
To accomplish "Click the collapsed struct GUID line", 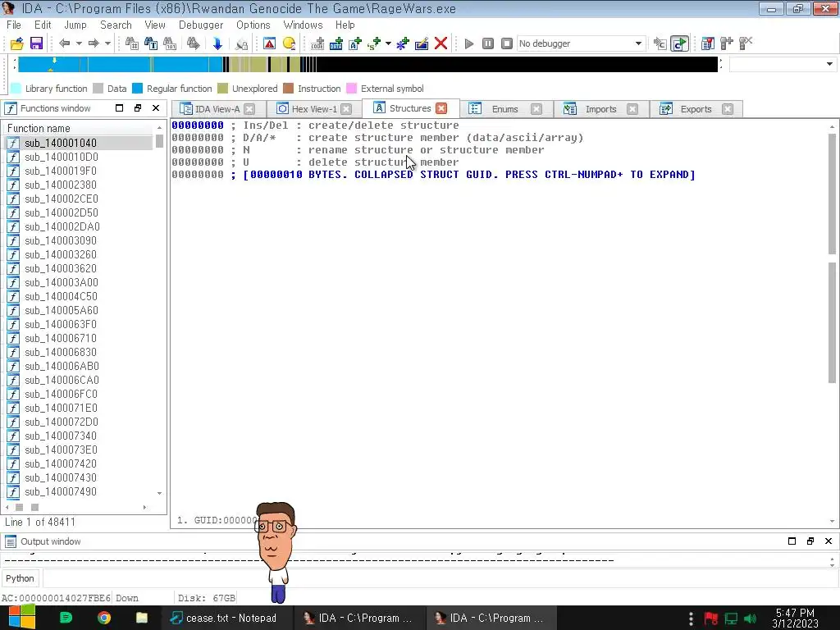I will tap(469, 175).
